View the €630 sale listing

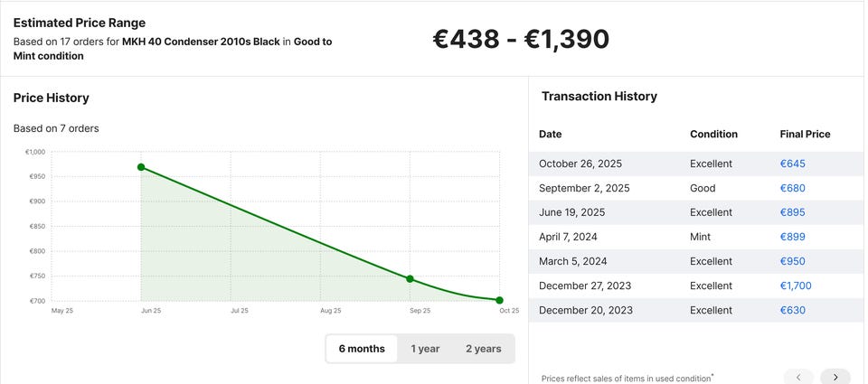click(792, 310)
